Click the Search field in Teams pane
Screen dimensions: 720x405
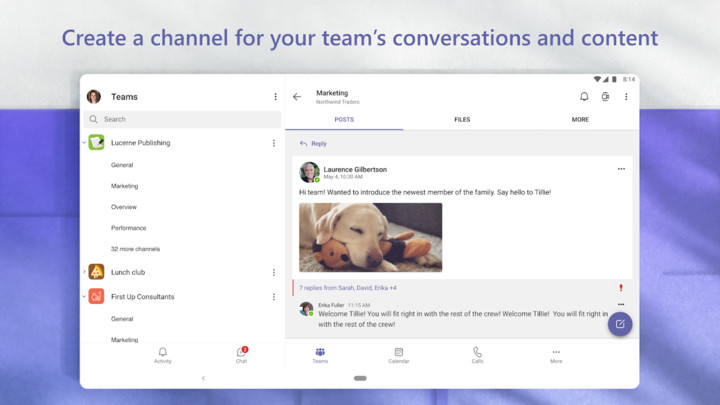pyautogui.click(x=180, y=119)
